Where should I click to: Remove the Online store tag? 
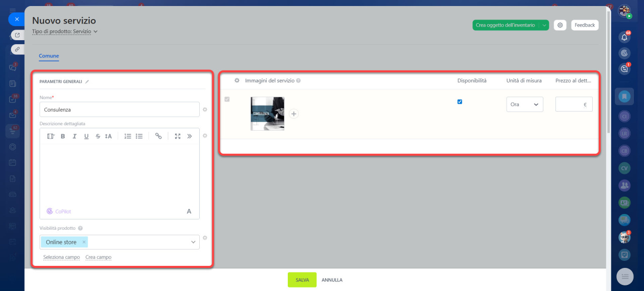pyautogui.click(x=84, y=242)
